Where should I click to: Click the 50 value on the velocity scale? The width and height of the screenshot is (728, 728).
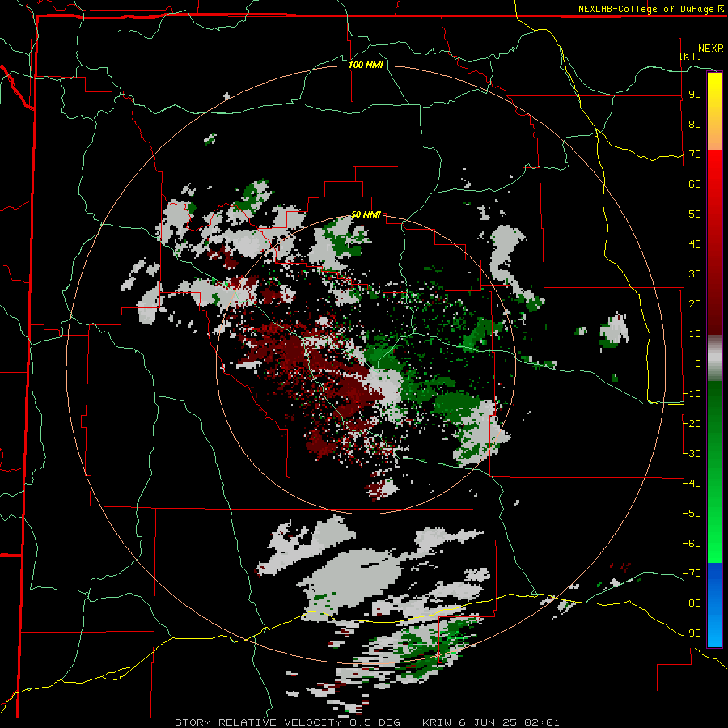695,214
